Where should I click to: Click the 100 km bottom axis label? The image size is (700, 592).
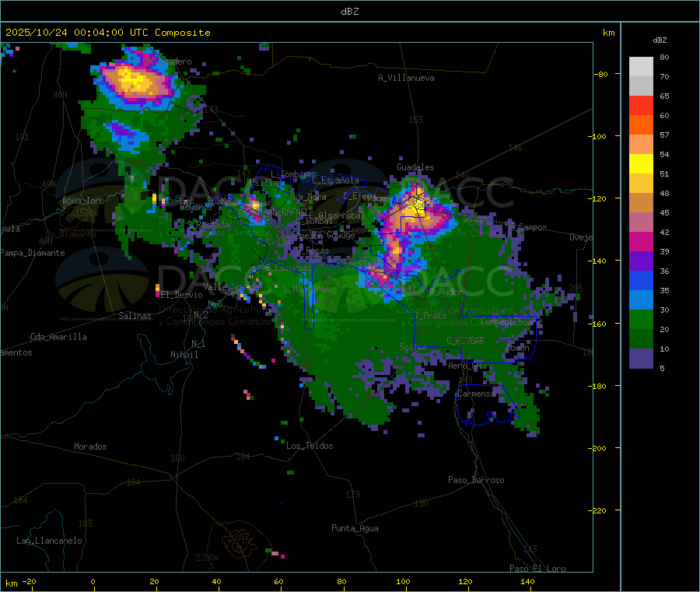(403, 581)
